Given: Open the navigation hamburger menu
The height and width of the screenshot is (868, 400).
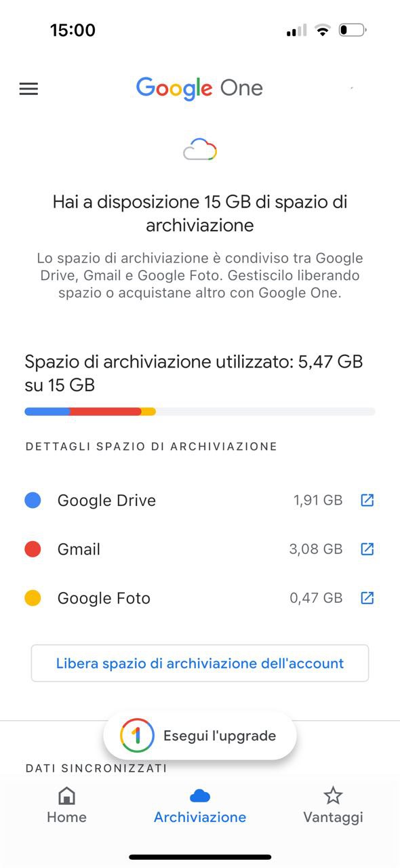Looking at the screenshot, I should coord(28,89).
